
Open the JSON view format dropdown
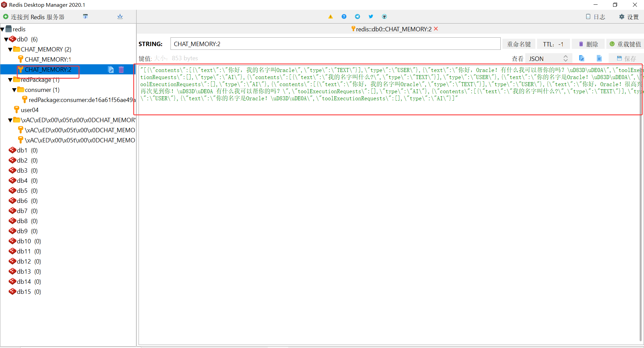548,59
